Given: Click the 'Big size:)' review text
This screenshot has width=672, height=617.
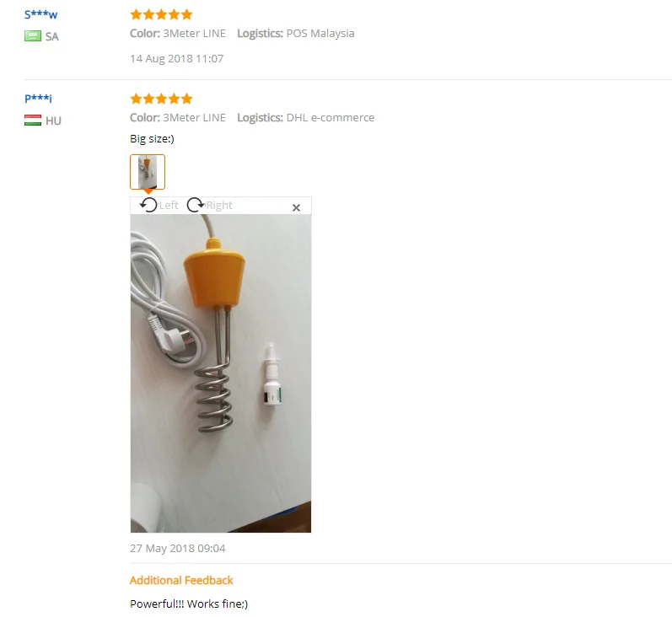Looking at the screenshot, I should click(152, 139).
